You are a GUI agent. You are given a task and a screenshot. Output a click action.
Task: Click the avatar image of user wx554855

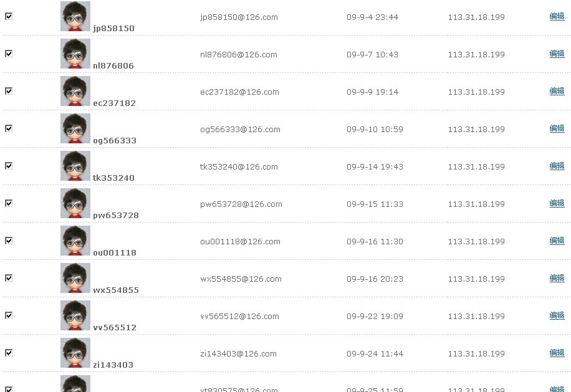tap(75, 278)
